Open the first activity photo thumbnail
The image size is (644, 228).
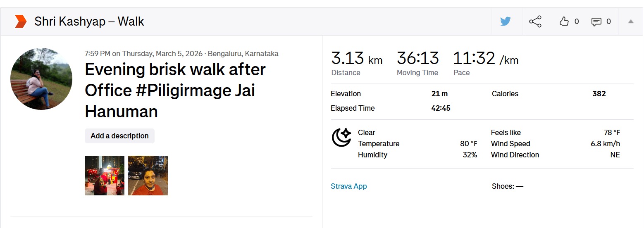pyautogui.click(x=105, y=176)
